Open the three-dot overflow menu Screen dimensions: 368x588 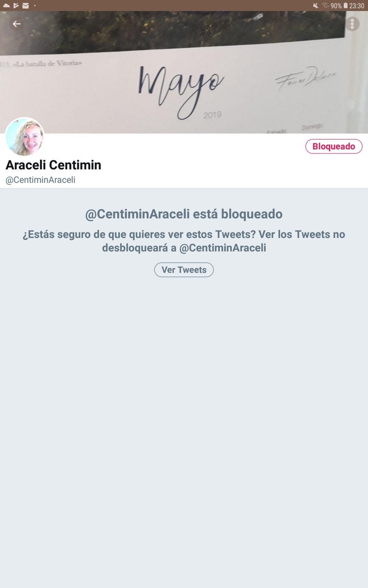click(352, 24)
